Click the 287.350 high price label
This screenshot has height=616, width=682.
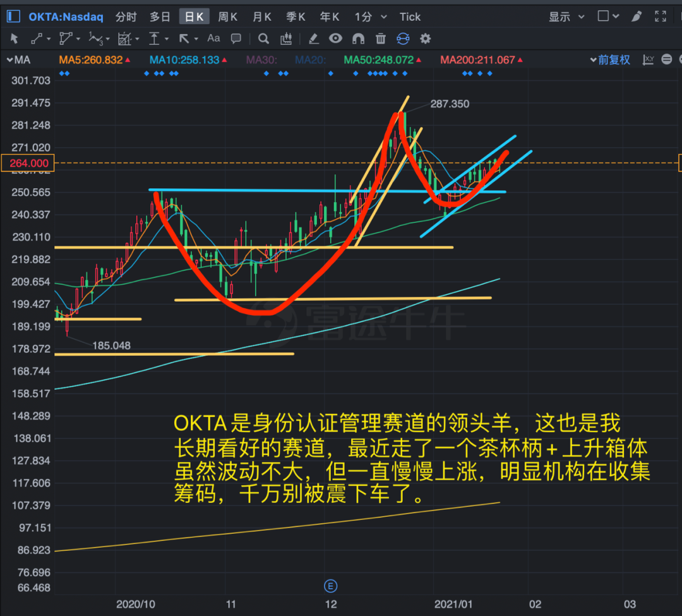point(450,104)
